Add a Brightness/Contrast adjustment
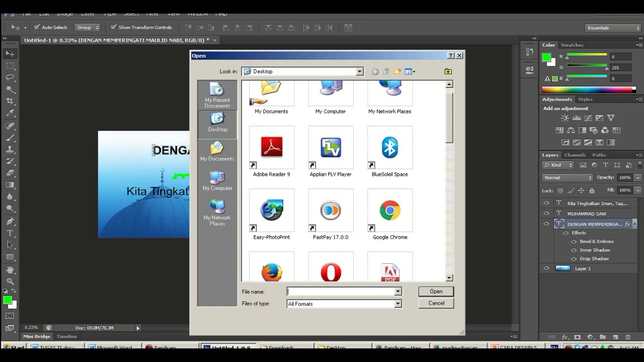644x362 pixels. (565, 118)
